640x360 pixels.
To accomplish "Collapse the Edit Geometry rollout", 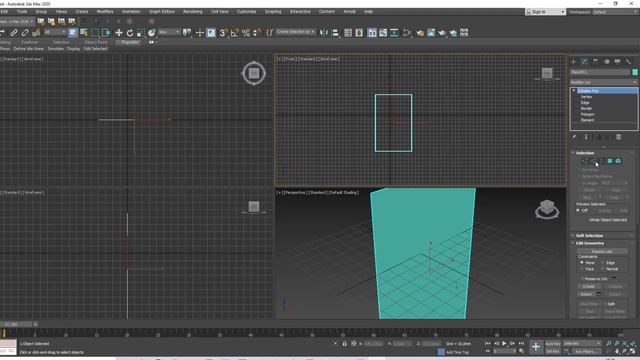I will click(x=589, y=243).
